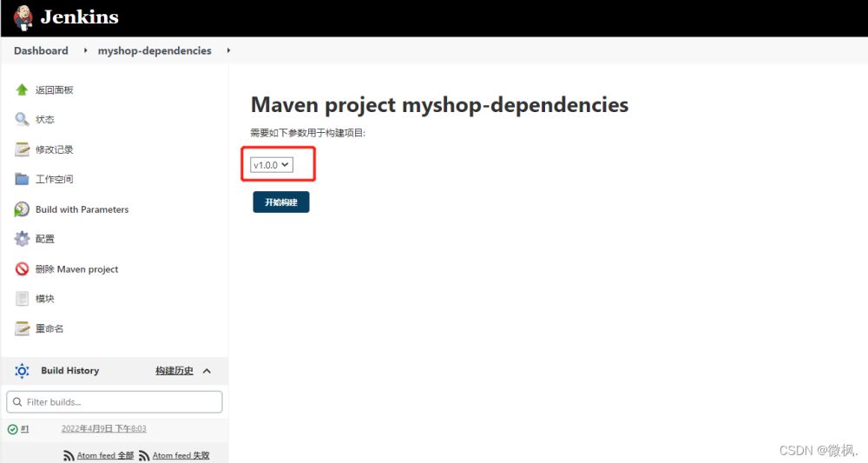Click the search magnifier in Filter builds
The height and width of the screenshot is (463, 868).
pos(17,402)
